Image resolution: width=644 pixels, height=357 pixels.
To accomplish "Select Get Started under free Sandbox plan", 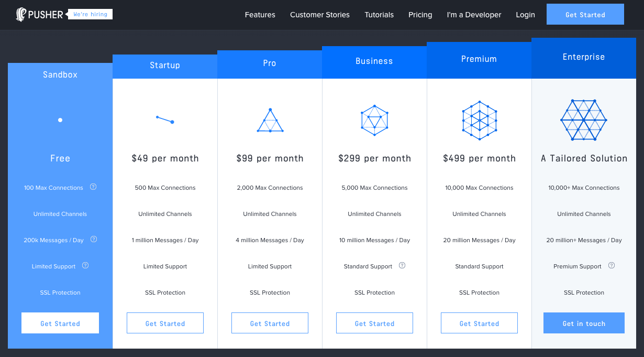I will (60, 323).
